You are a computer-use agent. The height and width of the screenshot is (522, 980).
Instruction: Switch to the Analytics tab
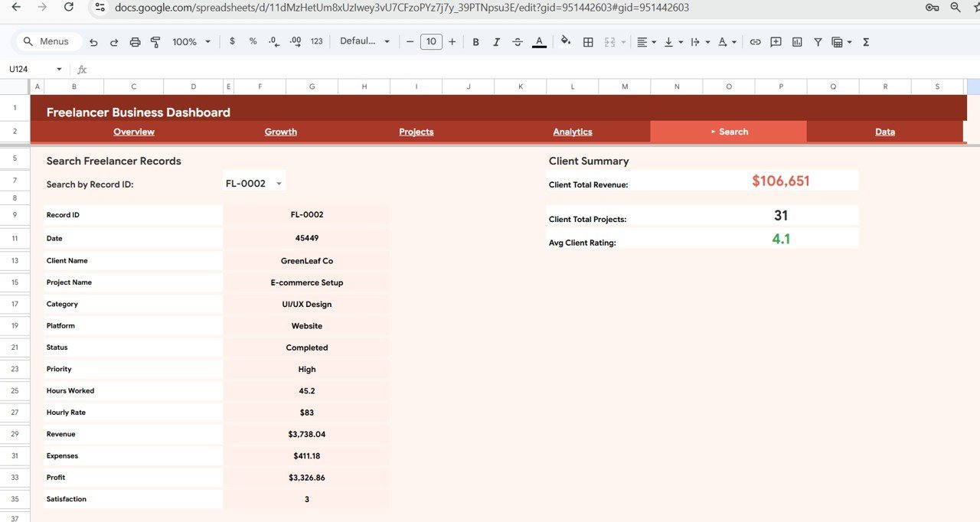[573, 132]
